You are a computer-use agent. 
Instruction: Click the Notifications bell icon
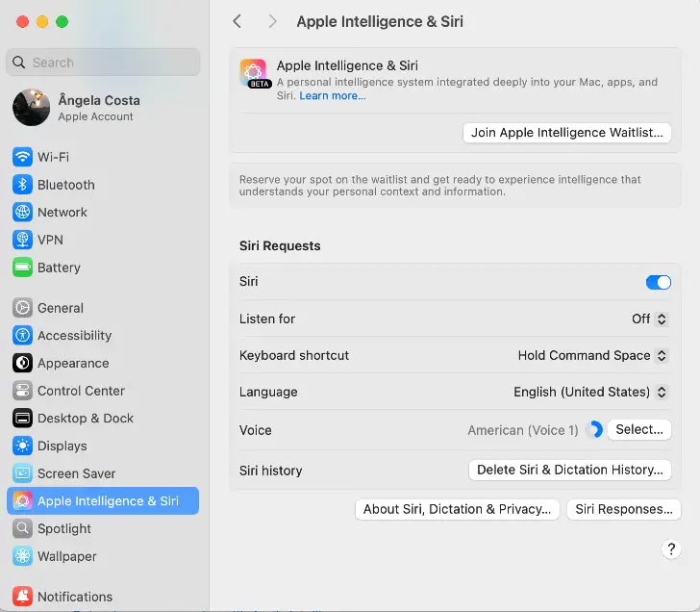pos(22,597)
